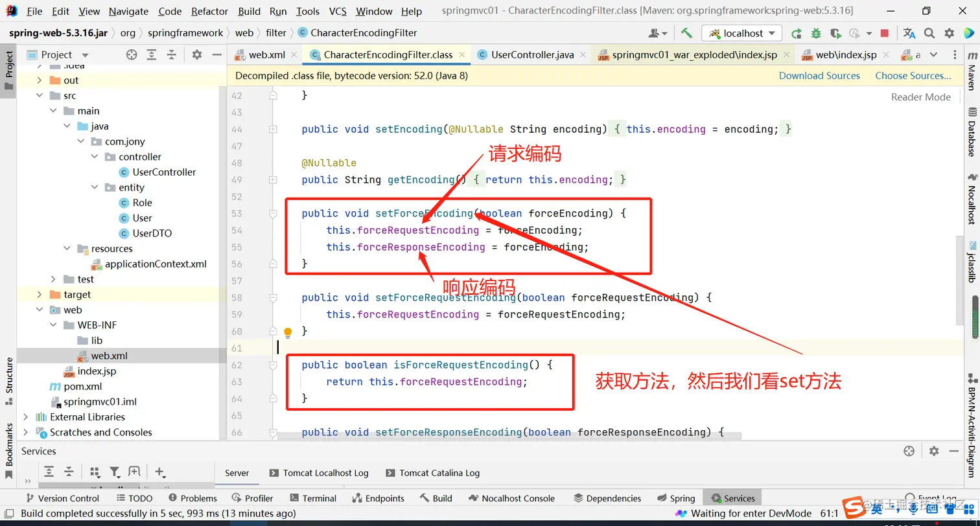Viewport: 980px width, 526px height.
Task: Collapse the com.jony package
Action: (x=80, y=142)
